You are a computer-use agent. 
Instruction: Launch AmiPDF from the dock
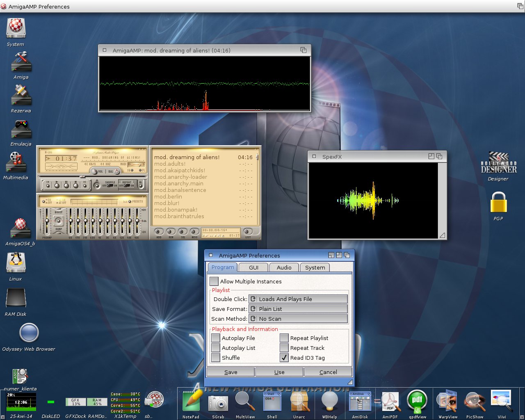(390, 402)
